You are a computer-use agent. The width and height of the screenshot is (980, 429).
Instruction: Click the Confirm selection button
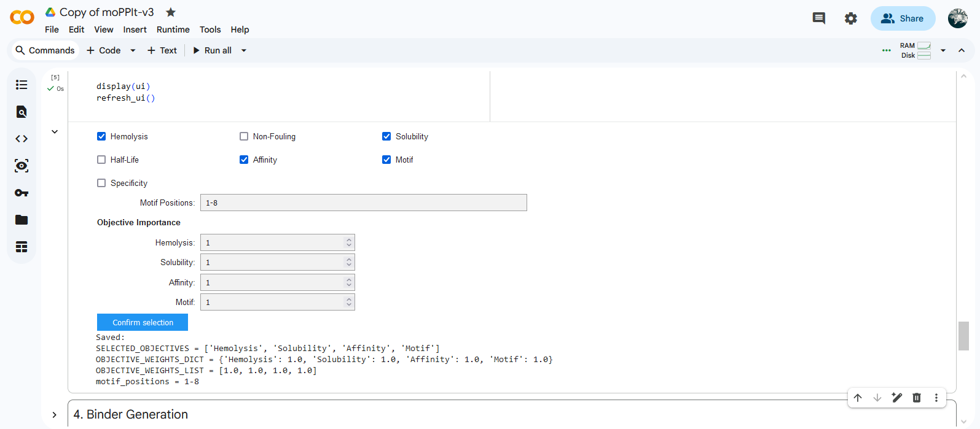pos(143,322)
